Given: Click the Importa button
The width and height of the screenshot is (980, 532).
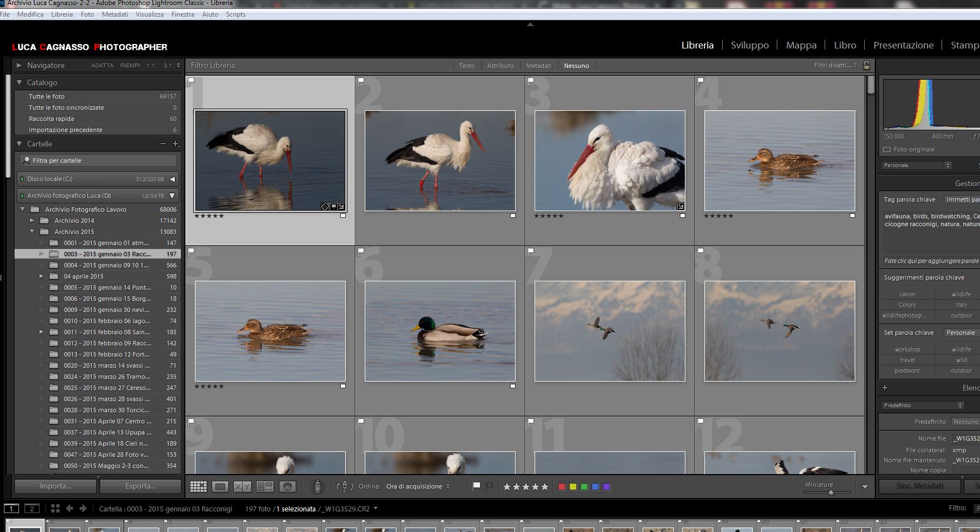Looking at the screenshot, I should pyautogui.click(x=56, y=486).
